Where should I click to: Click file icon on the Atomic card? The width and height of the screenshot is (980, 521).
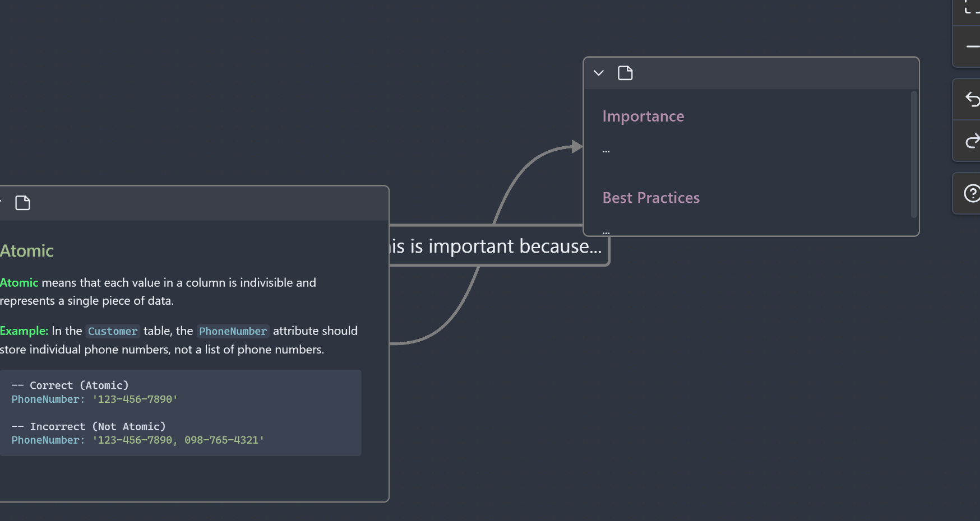[x=22, y=203]
